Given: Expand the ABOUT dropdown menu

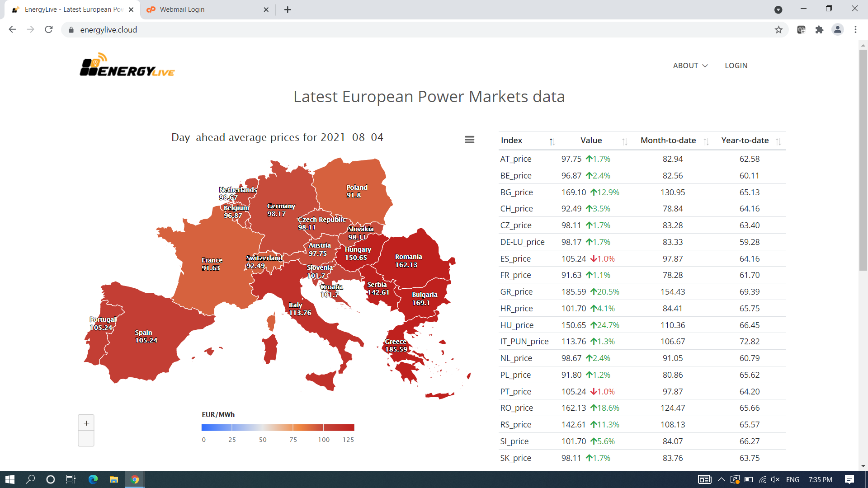Looking at the screenshot, I should coord(690,66).
